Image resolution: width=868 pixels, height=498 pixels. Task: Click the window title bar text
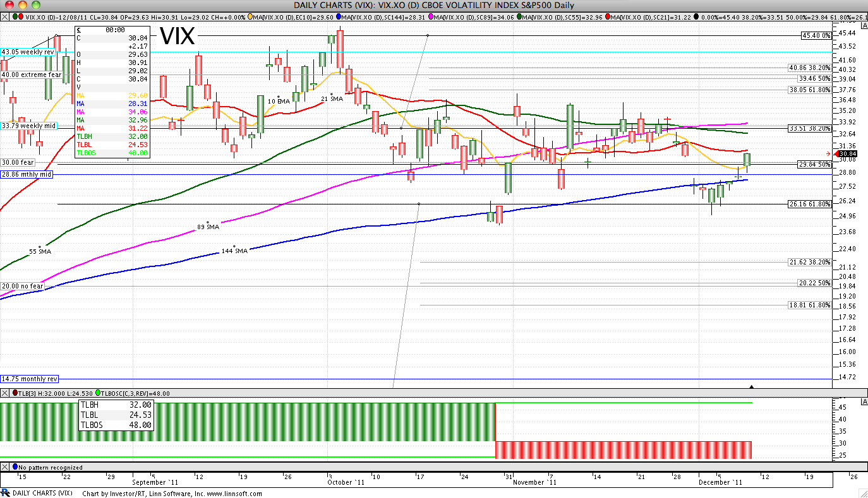pos(434,5)
